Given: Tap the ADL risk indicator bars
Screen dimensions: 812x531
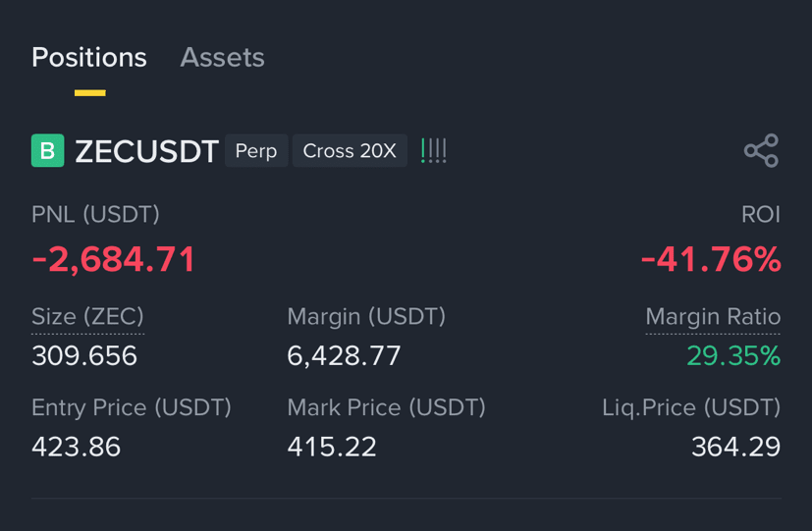Looking at the screenshot, I should 433,150.
